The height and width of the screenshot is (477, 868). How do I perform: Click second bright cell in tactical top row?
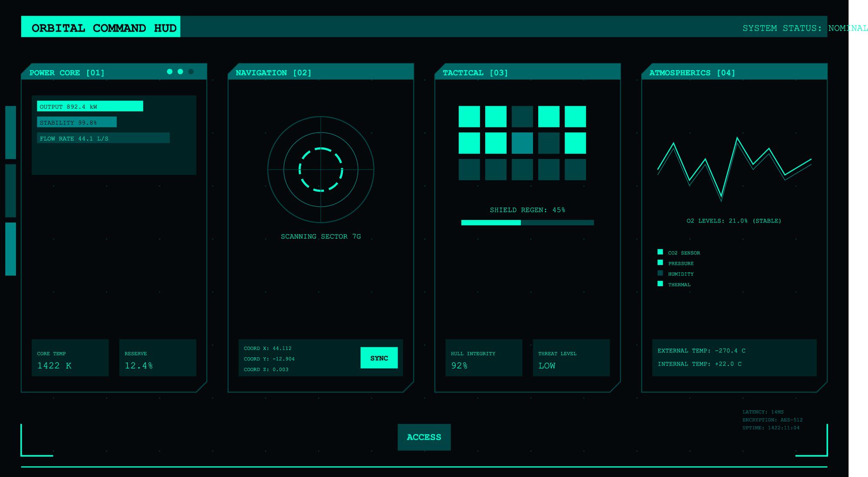click(496, 117)
